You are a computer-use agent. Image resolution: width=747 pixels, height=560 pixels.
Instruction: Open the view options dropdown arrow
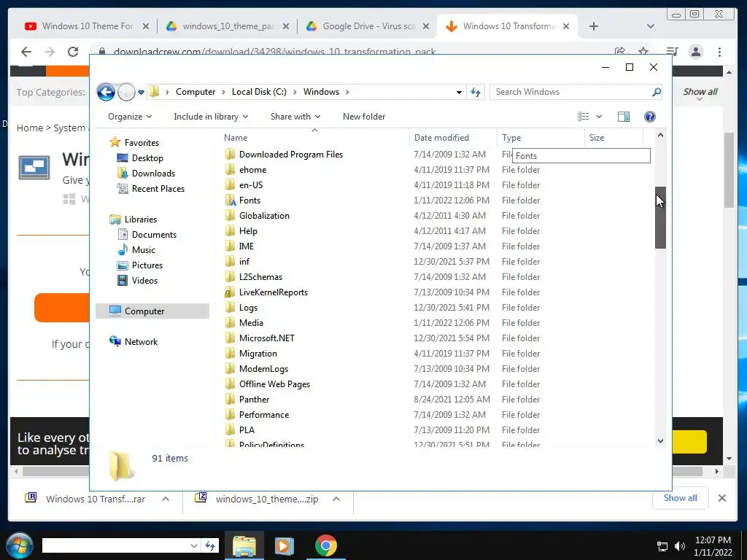[600, 117]
